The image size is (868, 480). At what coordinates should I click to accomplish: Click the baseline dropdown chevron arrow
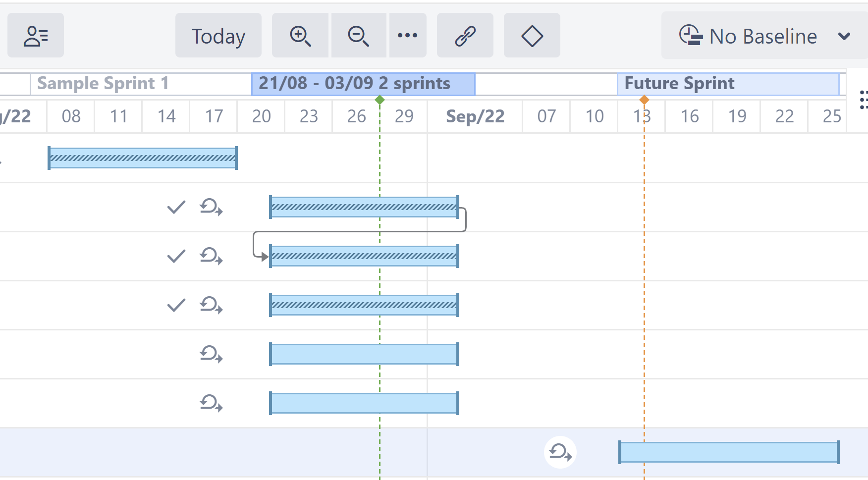click(x=844, y=36)
